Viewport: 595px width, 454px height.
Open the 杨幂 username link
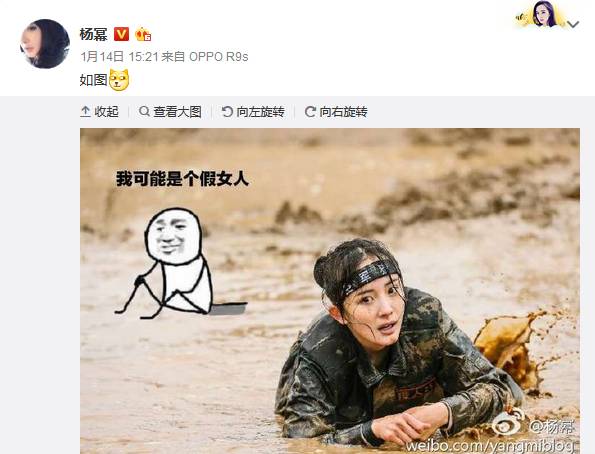click(x=93, y=34)
